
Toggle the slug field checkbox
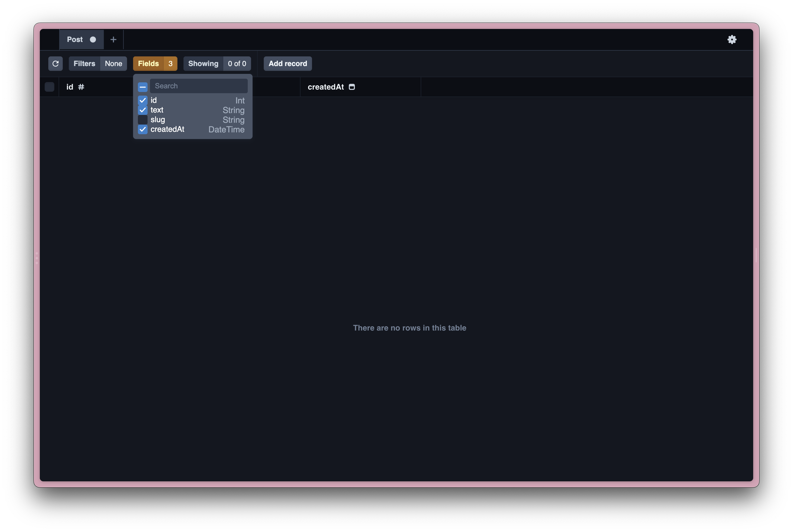click(142, 119)
